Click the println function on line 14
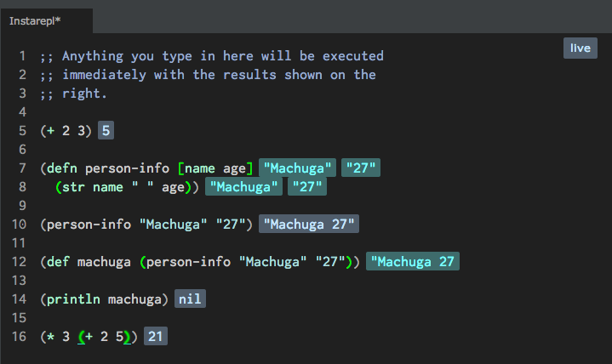This screenshot has width=612, height=364. (73, 299)
